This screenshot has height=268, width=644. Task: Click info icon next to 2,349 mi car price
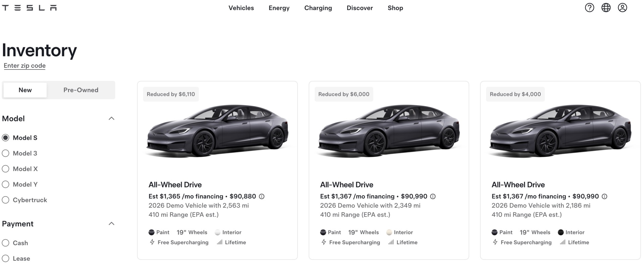(433, 197)
